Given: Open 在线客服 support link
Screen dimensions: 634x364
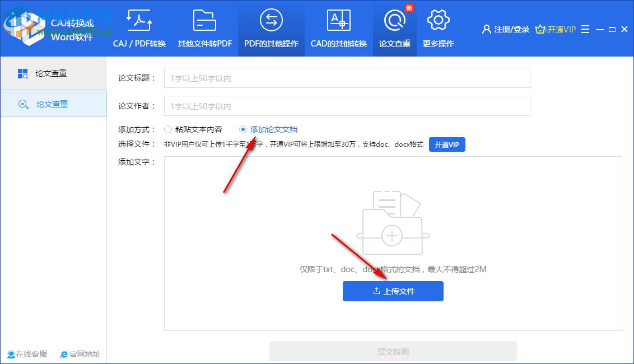Looking at the screenshot, I should 27,354.
